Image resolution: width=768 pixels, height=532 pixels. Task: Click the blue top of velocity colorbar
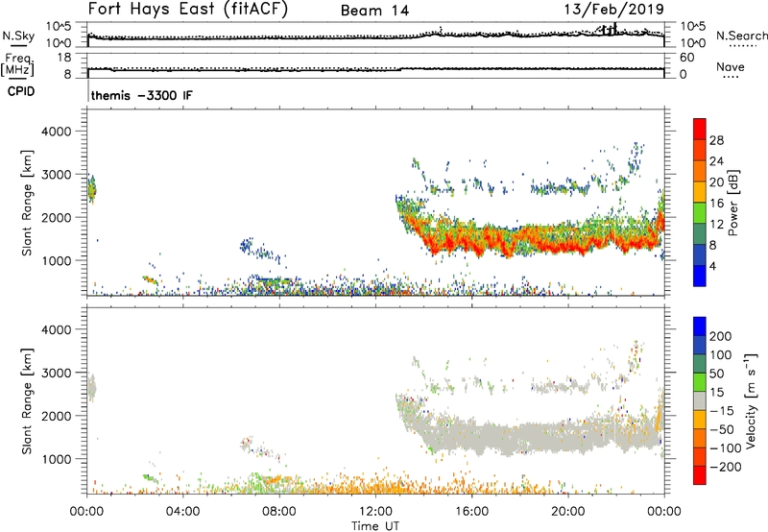pyautogui.click(x=700, y=326)
